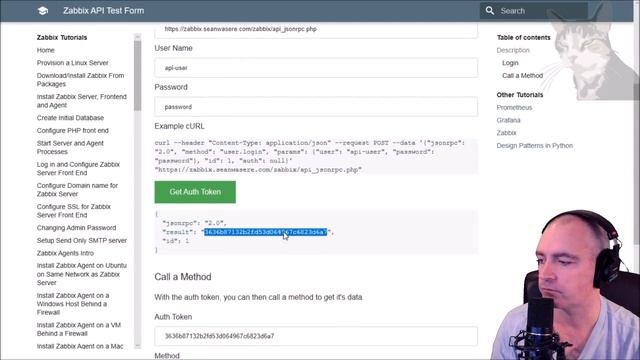Focus the Search box in header
This screenshot has width=640, height=360.
(534, 11)
